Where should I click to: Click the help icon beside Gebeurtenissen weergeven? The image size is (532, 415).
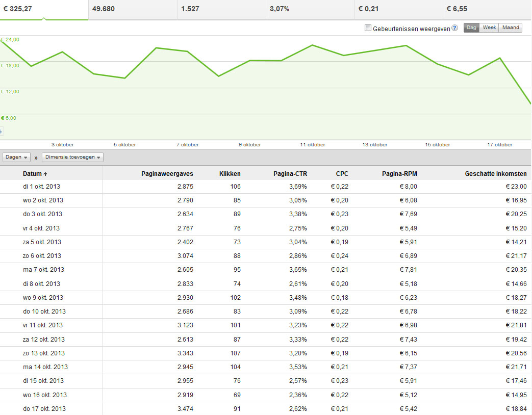[454, 29]
